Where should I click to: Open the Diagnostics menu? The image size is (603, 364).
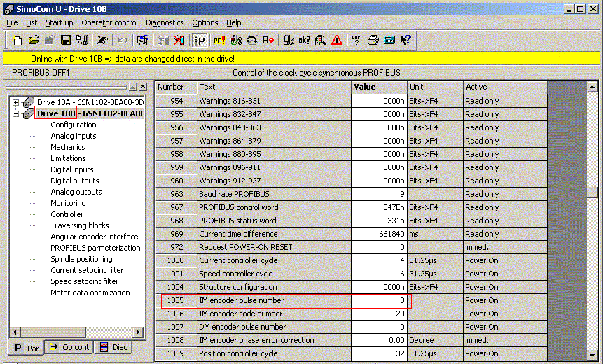[165, 22]
